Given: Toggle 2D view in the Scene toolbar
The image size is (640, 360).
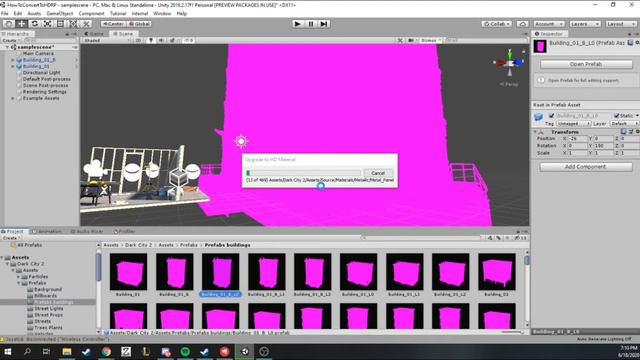Looking at the screenshot, I should [x=138, y=40].
